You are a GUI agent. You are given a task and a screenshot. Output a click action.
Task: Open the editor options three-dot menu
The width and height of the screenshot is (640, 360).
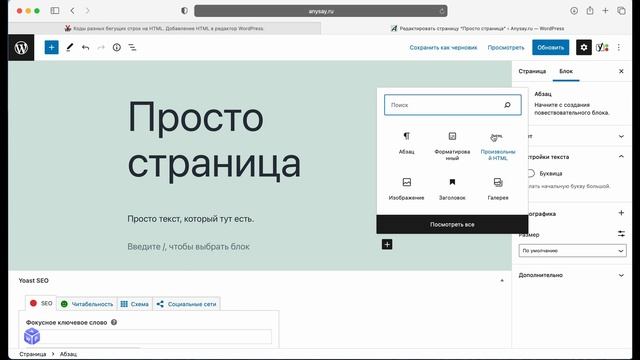(x=619, y=48)
